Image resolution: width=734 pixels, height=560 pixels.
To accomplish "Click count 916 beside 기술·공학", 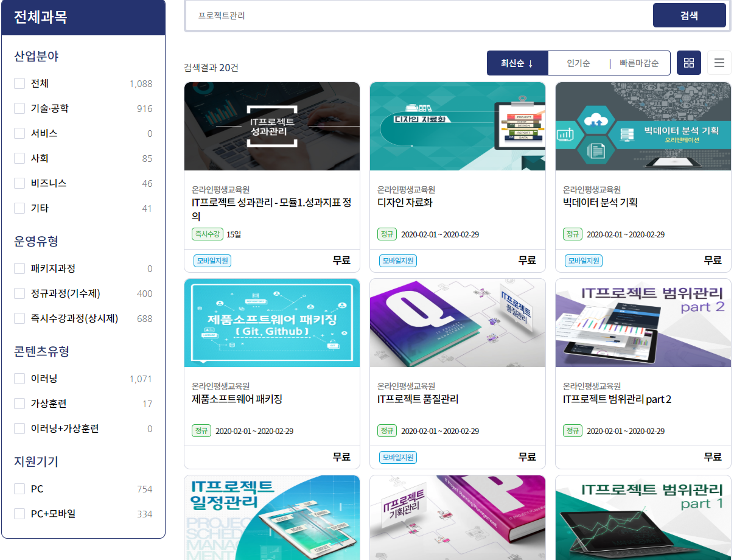I will pos(145,109).
